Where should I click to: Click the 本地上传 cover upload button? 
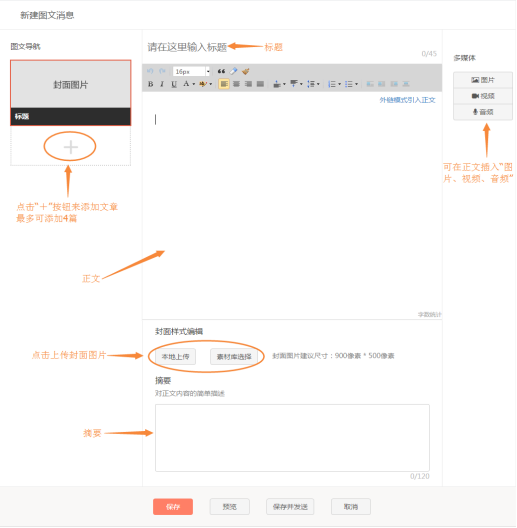(x=175, y=357)
